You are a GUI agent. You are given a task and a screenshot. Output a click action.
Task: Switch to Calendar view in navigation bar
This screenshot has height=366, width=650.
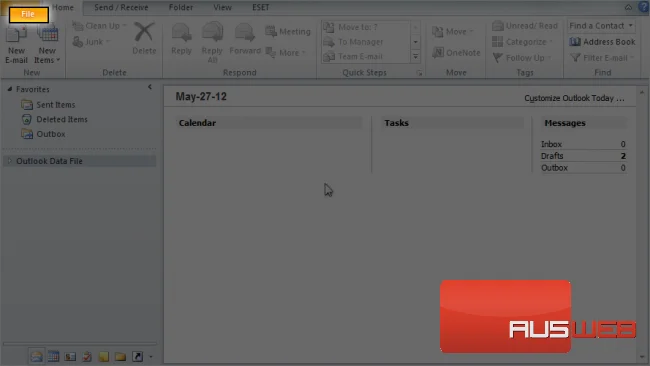click(53, 356)
